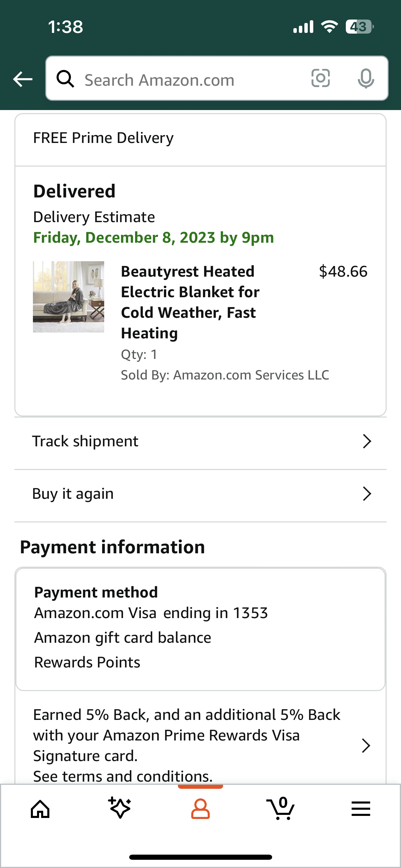The width and height of the screenshot is (401, 868).
Task: Select the Track shipment row
Action: click(x=200, y=442)
